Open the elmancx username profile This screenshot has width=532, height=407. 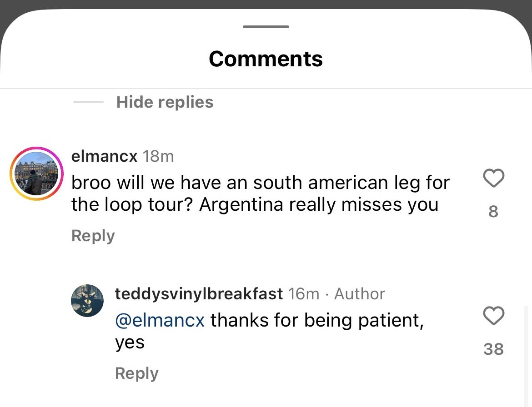coord(104,156)
